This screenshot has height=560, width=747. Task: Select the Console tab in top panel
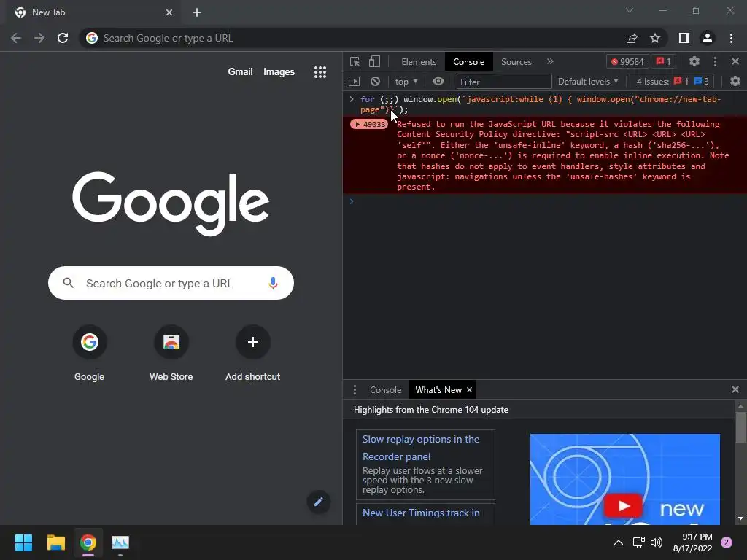click(x=468, y=62)
